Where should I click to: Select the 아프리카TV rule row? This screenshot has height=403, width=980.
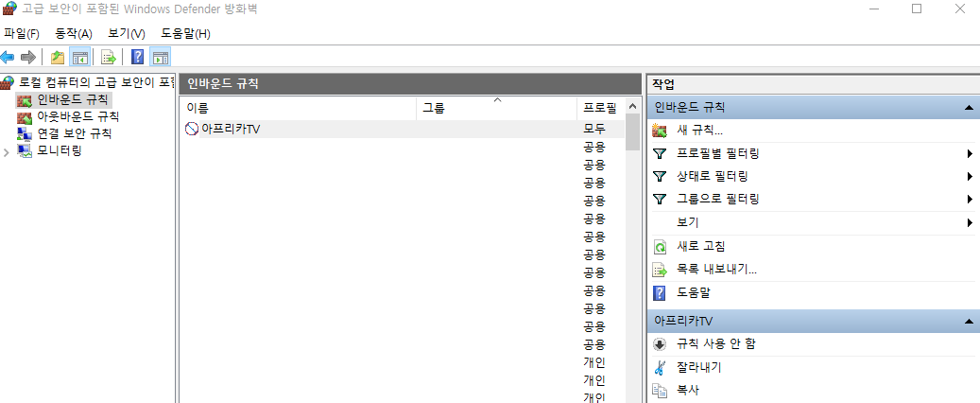(x=402, y=129)
